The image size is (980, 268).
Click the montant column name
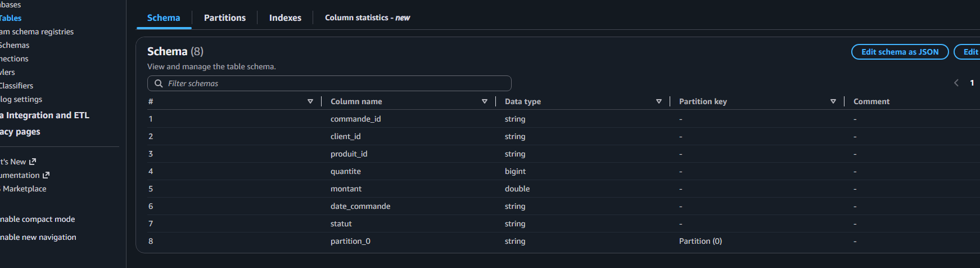click(x=346, y=189)
